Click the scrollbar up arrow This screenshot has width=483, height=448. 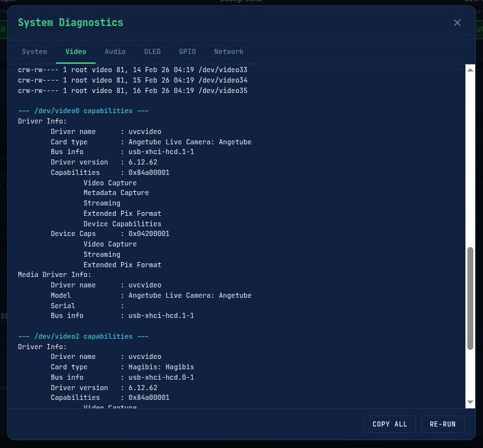coord(470,70)
